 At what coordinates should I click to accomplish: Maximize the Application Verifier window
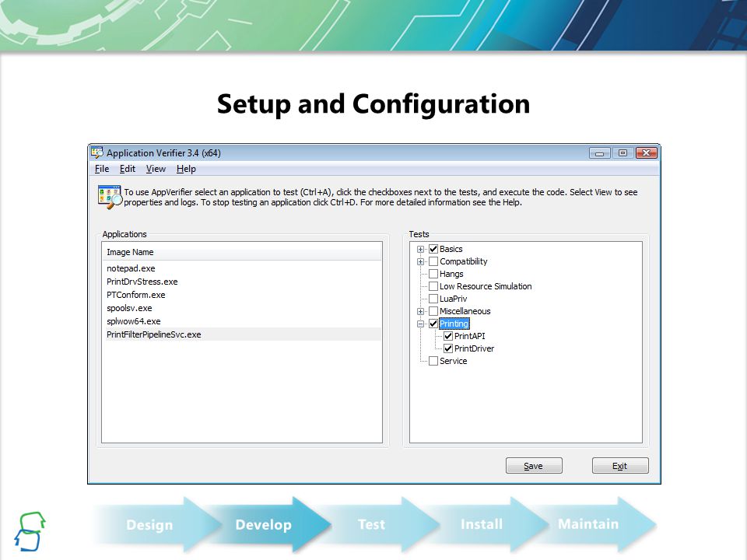(622, 153)
